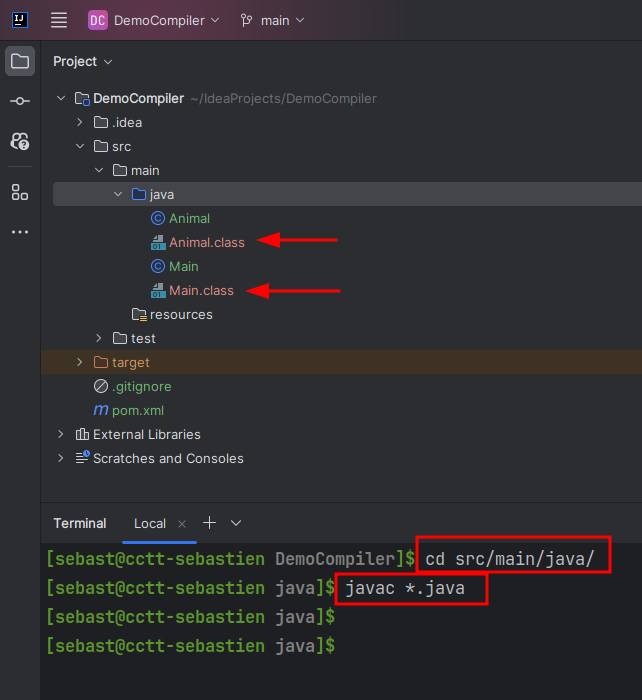This screenshot has width=642, height=700.
Task: Open pom.xml in the project tree
Action: coord(138,410)
